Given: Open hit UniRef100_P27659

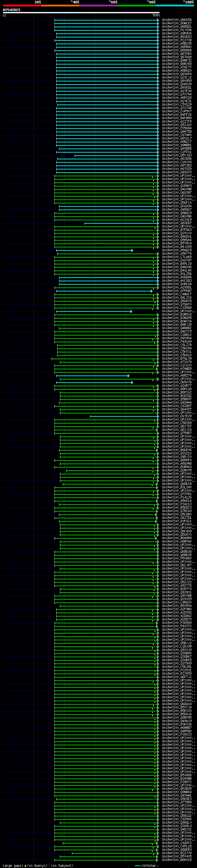Looking at the screenshot, I should tap(176, 674).
